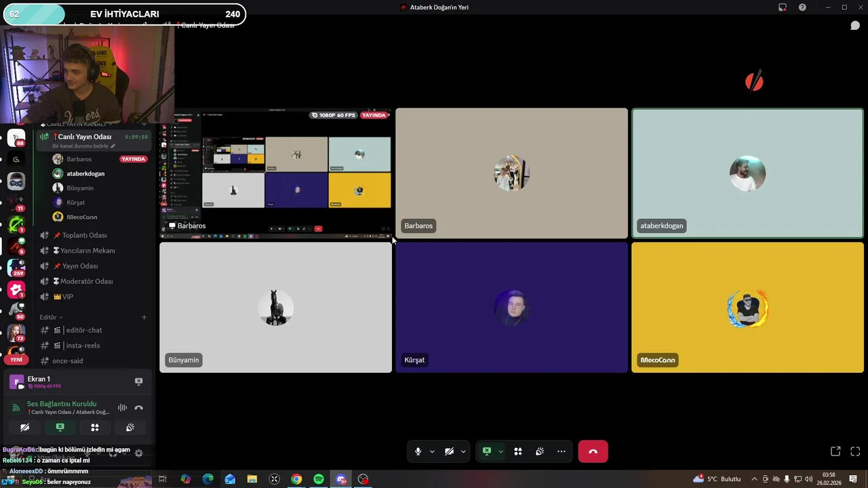This screenshot has width=868, height=488.
Task: Open server icon with 88 badge
Action: (x=16, y=138)
